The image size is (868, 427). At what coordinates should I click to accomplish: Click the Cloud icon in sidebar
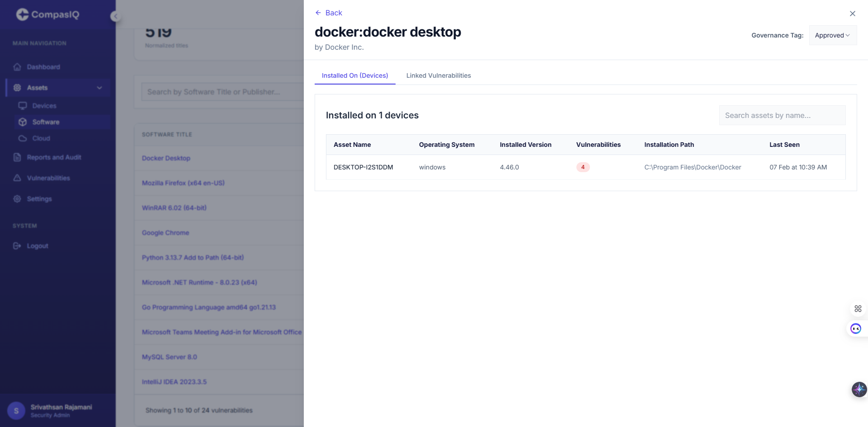(x=23, y=138)
